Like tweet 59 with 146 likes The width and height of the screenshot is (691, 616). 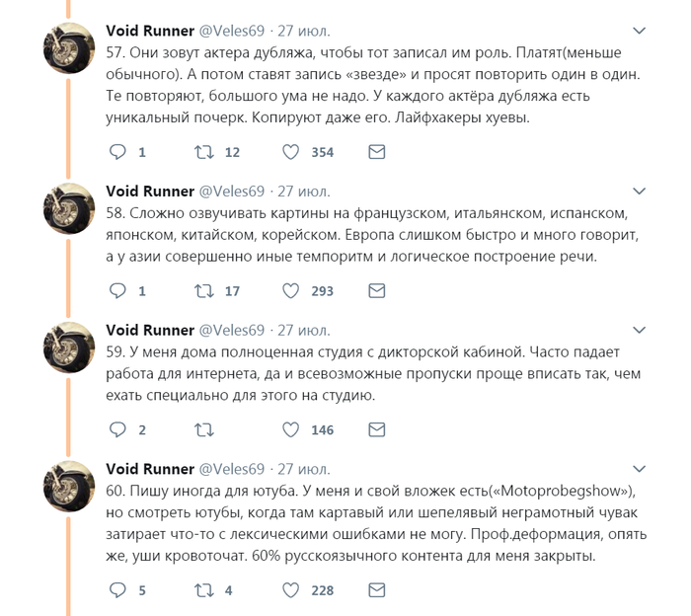point(291,430)
